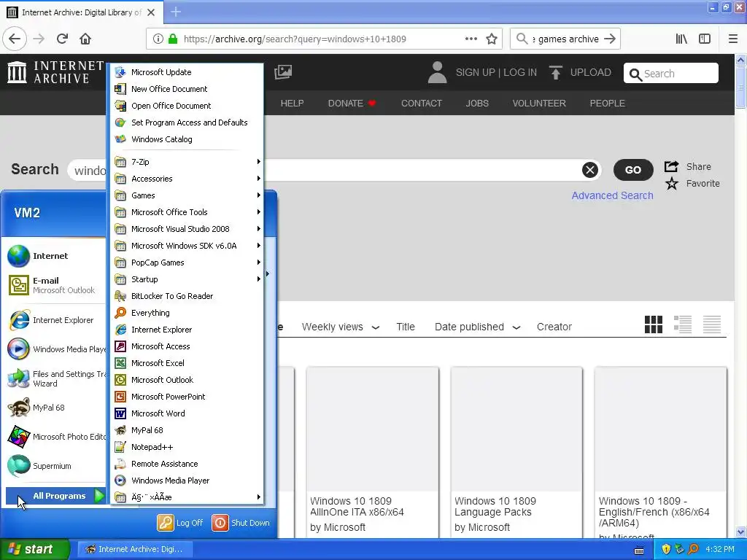747x560 pixels.
Task: Click the page vertical scrollbar thumb
Action: 740,87
